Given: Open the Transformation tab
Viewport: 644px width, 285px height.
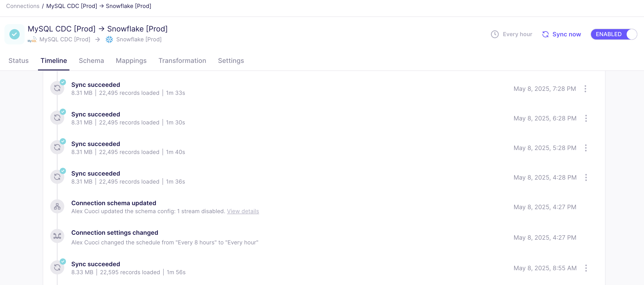Looking at the screenshot, I should [182, 61].
